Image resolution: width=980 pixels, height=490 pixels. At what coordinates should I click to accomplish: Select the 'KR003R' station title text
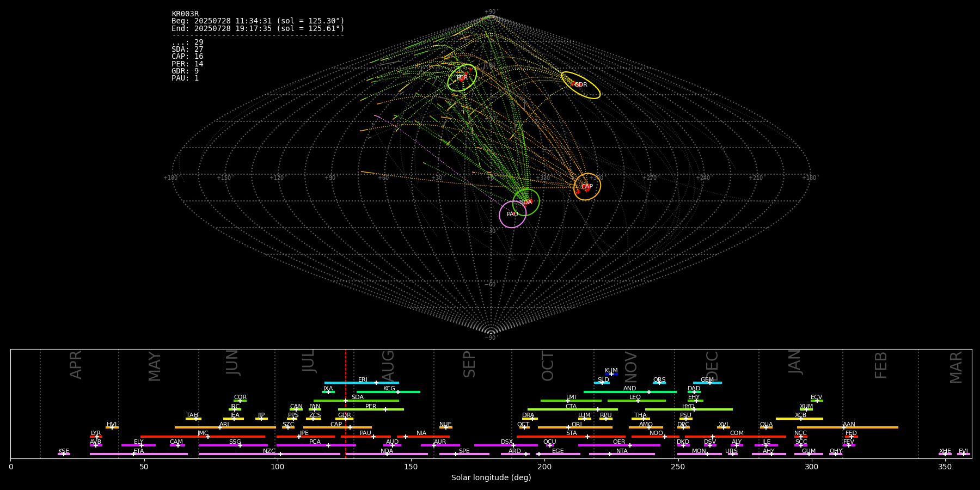tap(185, 14)
